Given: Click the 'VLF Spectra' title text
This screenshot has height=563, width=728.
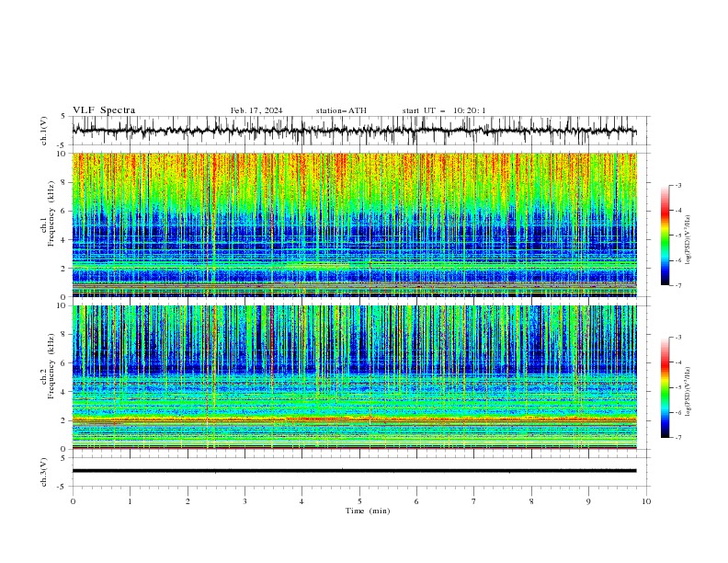Looking at the screenshot, I should pos(104,110).
